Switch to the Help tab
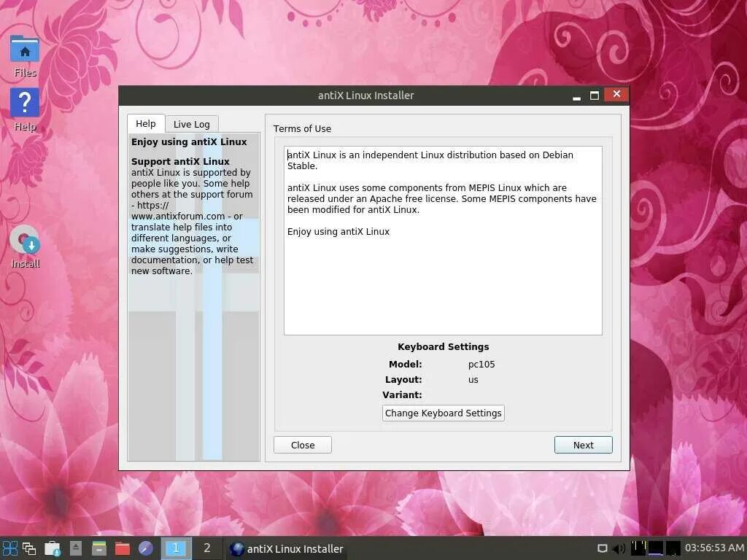 (x=146, y=124)
